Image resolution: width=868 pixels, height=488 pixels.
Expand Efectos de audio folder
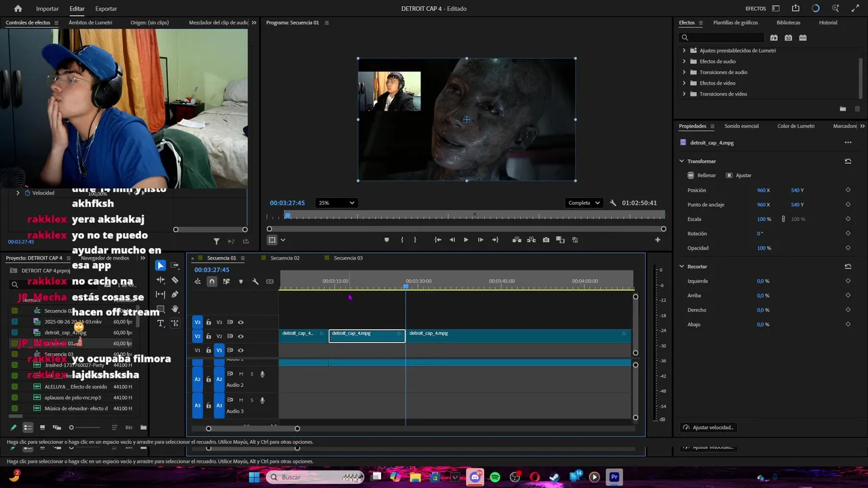click(684, 62)
